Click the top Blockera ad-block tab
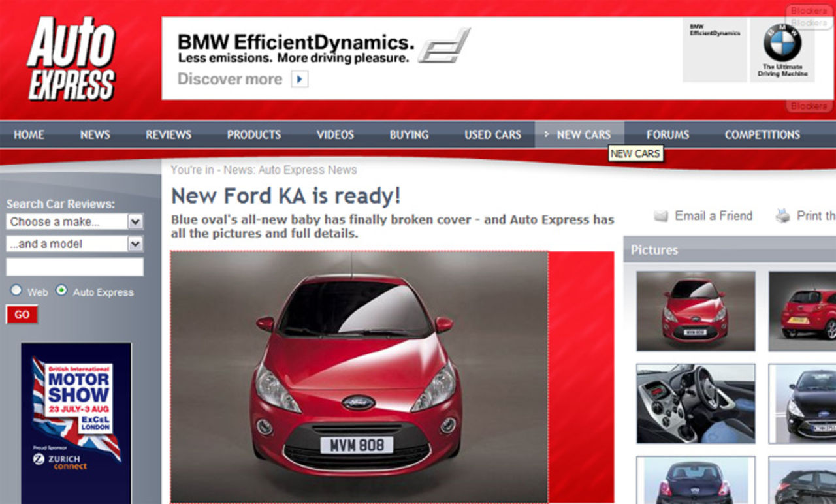 809,10
